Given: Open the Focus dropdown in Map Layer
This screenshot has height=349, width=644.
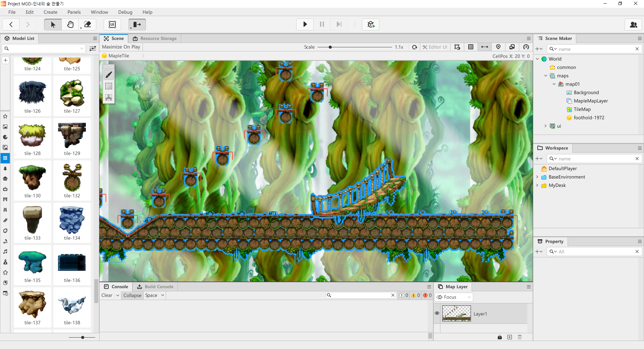Looking at the screenshot, I should [x=454, y=297].
